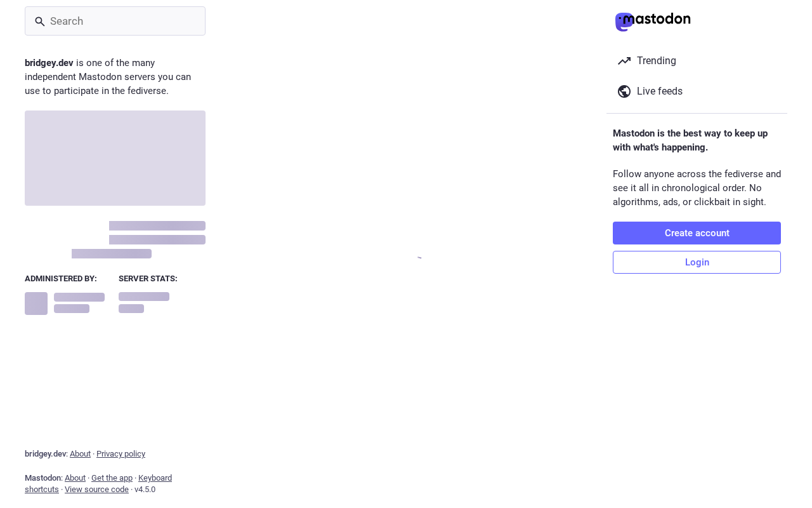Click the Mastodon logo

(653, 21)
